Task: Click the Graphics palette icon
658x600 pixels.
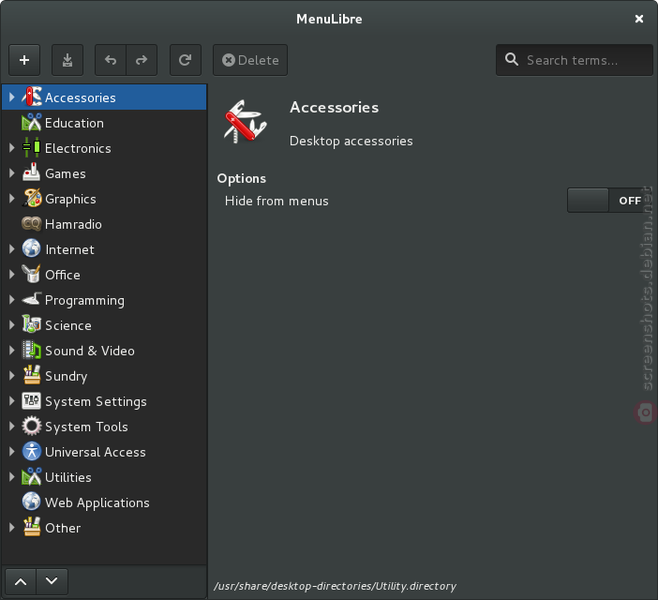Action: 31,198
